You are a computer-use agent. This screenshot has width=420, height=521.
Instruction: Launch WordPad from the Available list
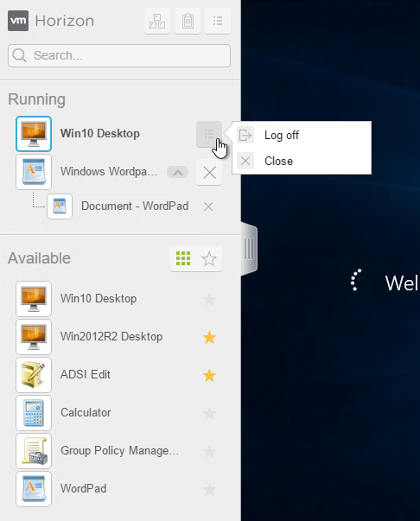pyautogui.click(x=34, y=489)
